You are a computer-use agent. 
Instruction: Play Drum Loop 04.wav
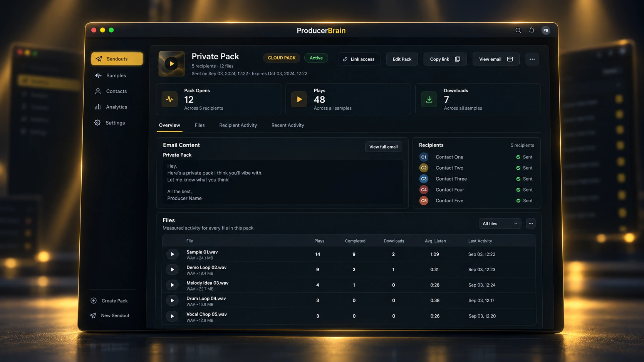172,300
